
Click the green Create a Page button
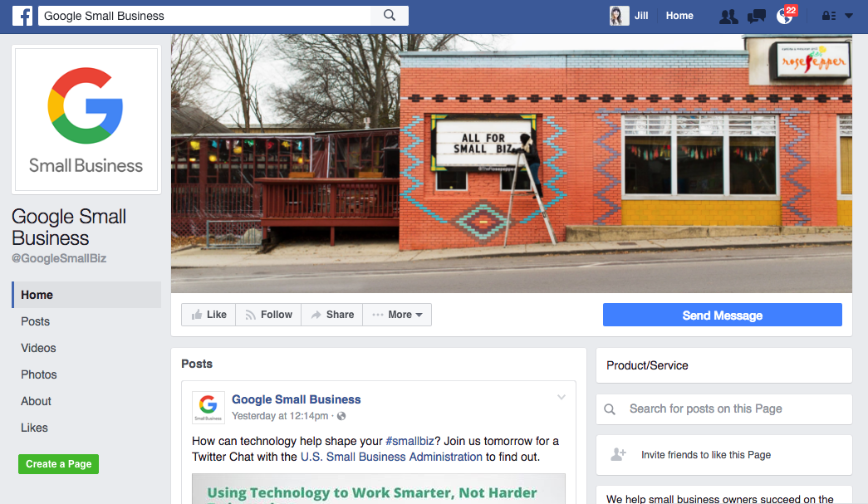pos(59,464)
